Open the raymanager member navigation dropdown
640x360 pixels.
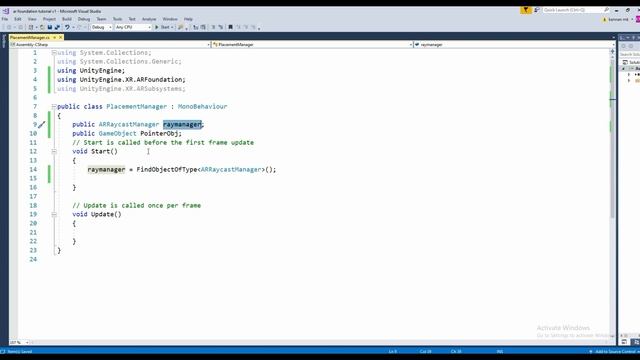(x=514, y=44)
